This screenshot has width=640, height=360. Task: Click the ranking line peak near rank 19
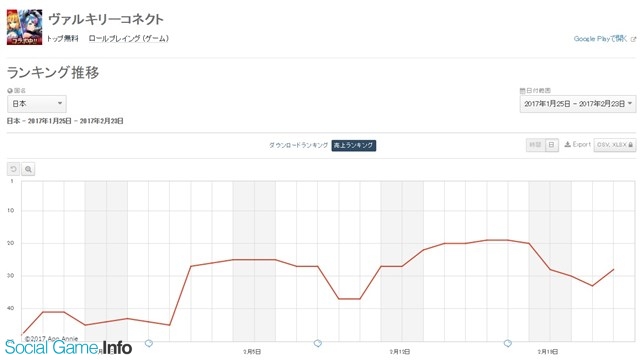point(497,240)
